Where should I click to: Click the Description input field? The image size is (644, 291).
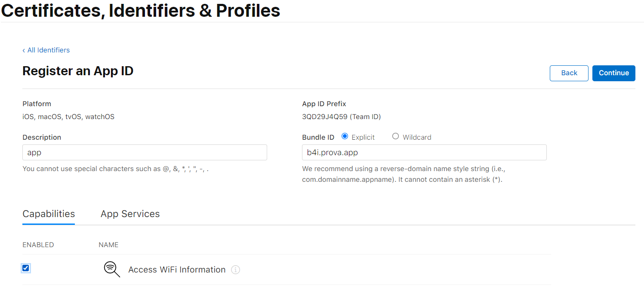(x=145, y=153)
